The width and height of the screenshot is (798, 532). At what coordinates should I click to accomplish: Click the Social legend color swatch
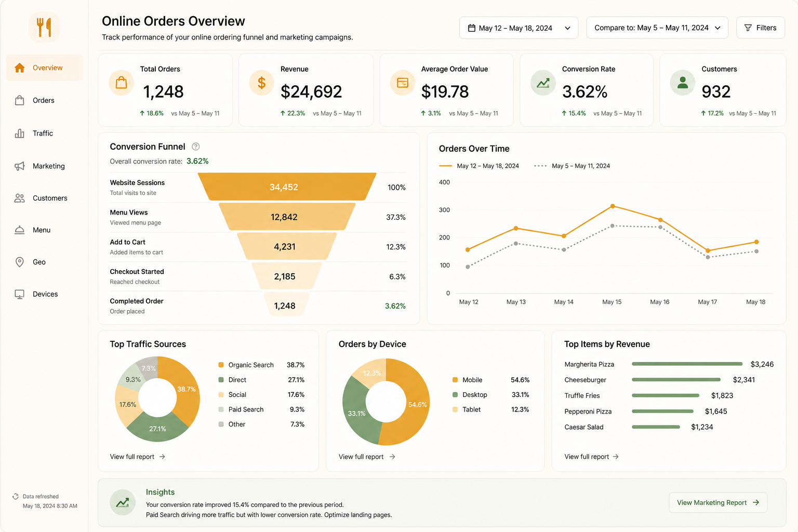[221, 395]
